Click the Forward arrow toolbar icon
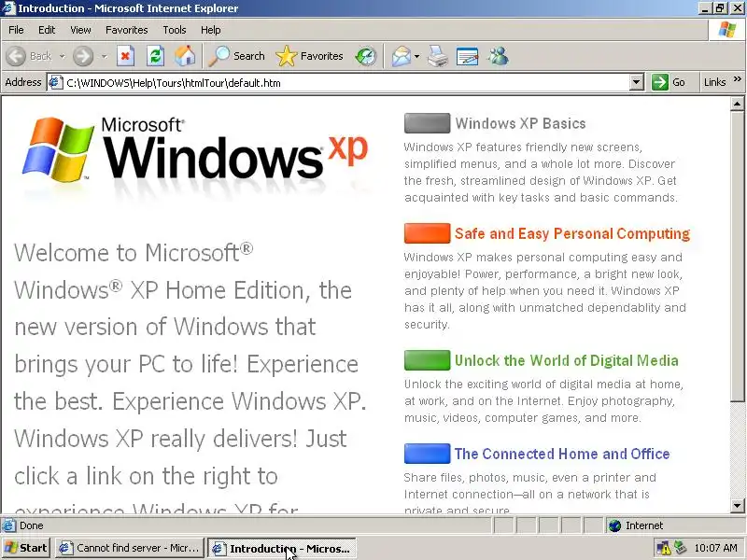Viewport: 747px width, 560px height. point(83,56)
